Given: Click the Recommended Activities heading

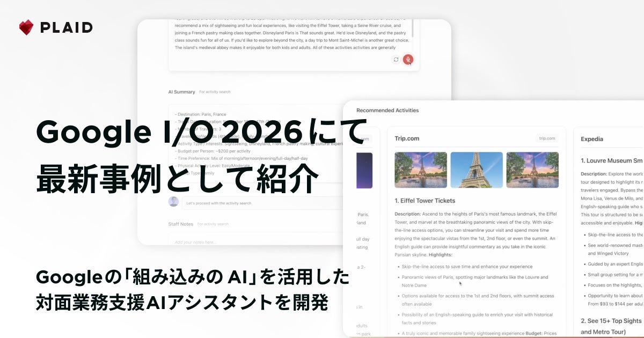Looking at the screenshot, I should click(387, 111).
